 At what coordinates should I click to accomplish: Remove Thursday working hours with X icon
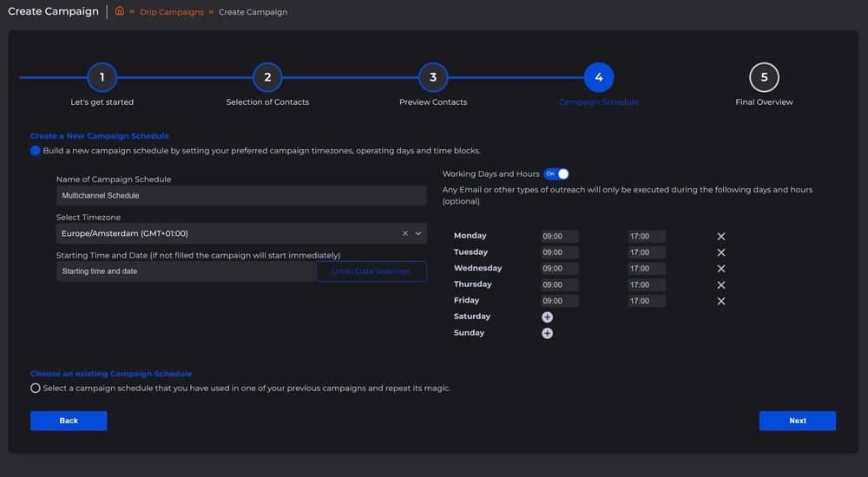(720, 285)
